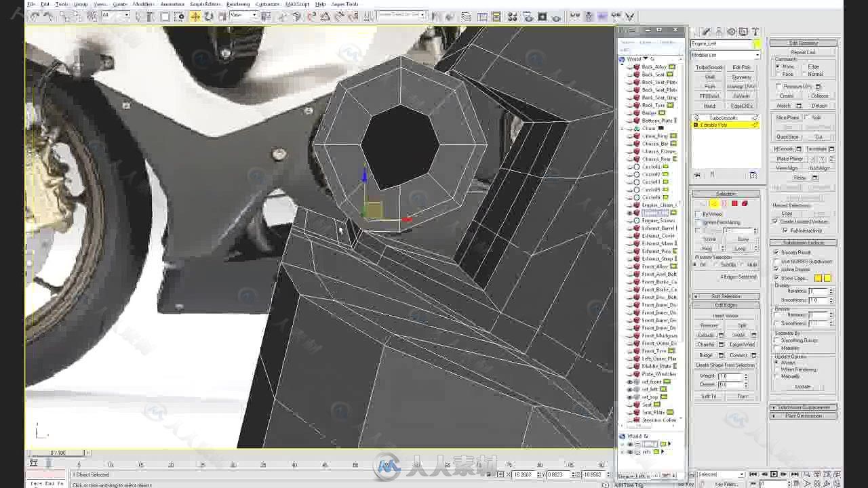Toggle Delete Isolated Vertices checkbox

pos(776,222)
